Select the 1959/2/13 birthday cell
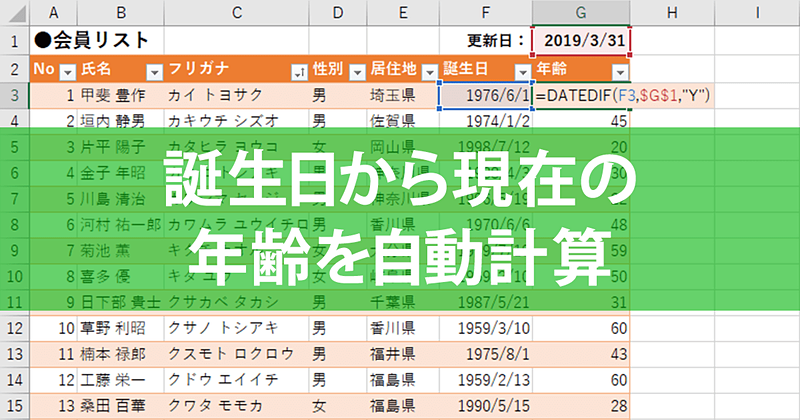The width and height of the screenshot is (800, 420). (485, 380)
